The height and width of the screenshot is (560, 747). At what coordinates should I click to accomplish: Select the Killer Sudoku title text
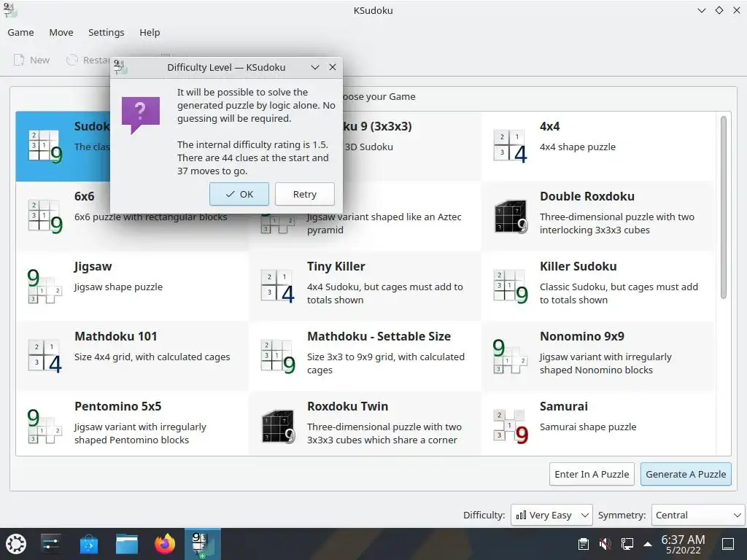coord(578,266)
